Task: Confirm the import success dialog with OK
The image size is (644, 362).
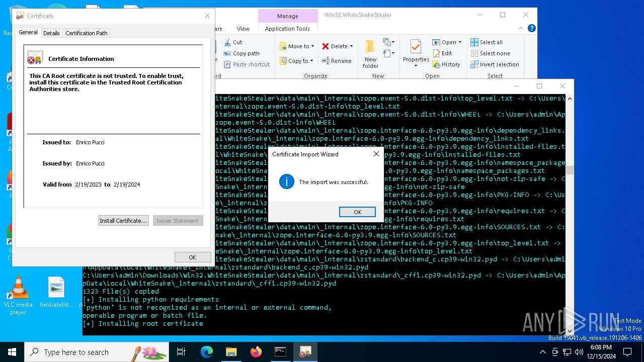Action: click(x=357, y=212)
